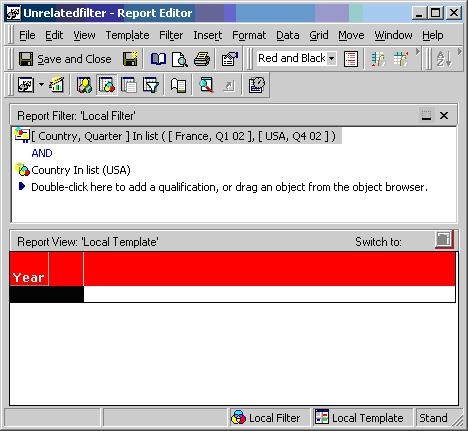
Task: Select the Country In list (USA) qualification
Action: (x=81, y=170)
